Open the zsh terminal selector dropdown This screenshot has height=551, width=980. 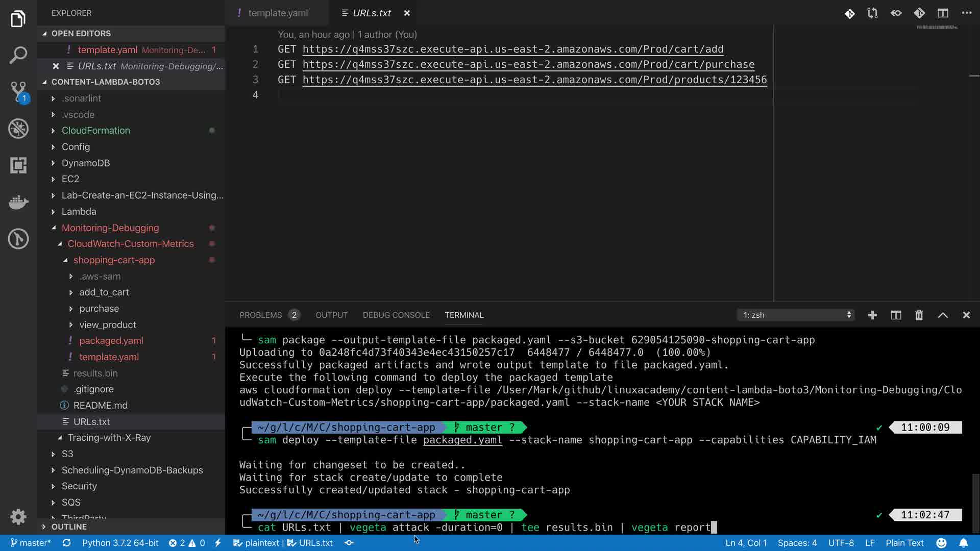click(795, 315)
